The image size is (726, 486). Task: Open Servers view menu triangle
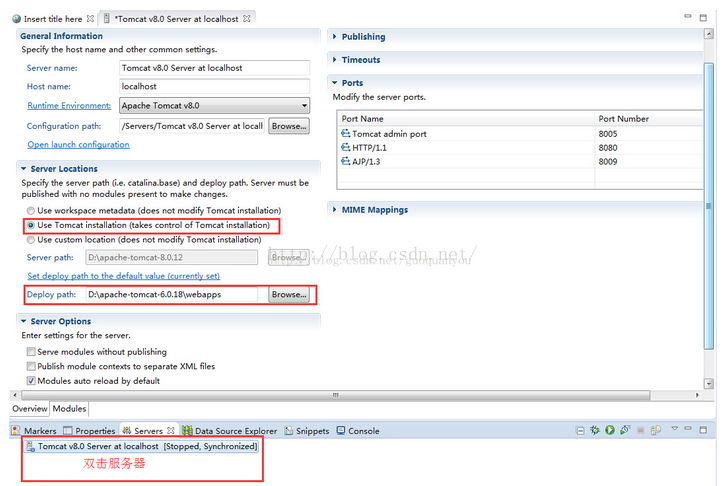pos(675,429)
